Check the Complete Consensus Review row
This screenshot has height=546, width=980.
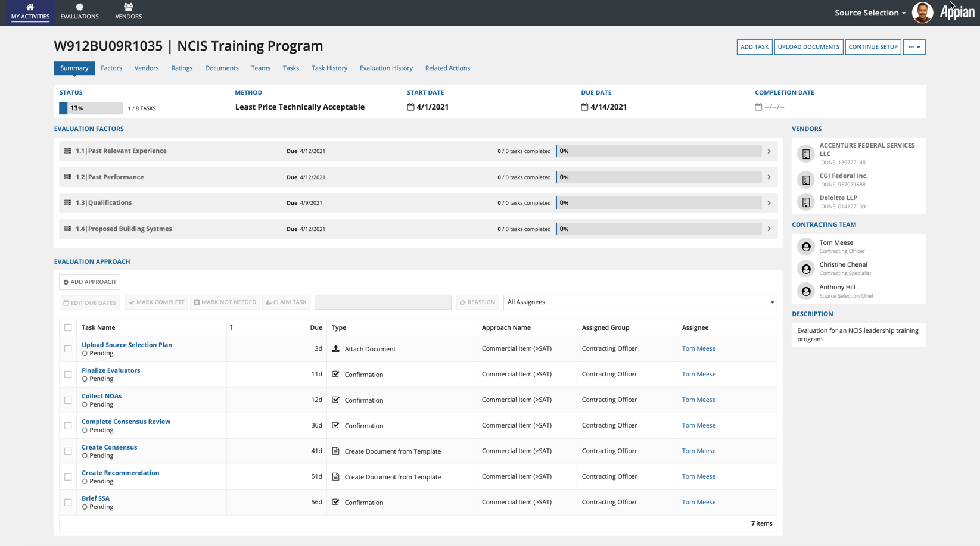[x=68, y=426]
